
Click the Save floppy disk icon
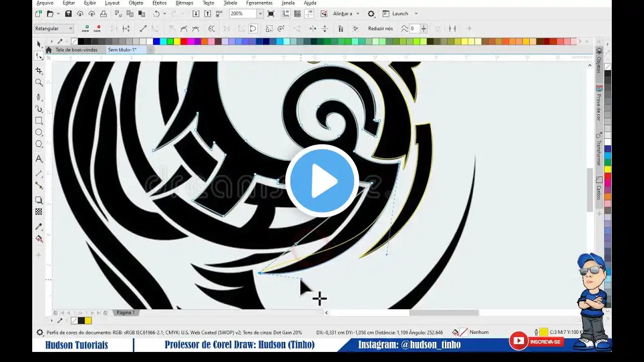(68, 14)
